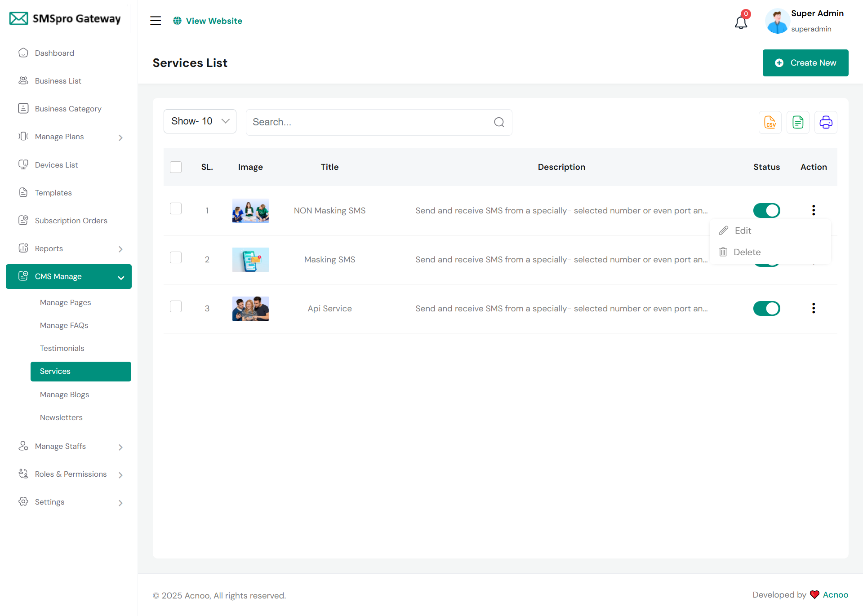This screenshot has height=616, width=863.
Task: Click the NON Masking SMS thumbnail image
Action: pos(250,211)
